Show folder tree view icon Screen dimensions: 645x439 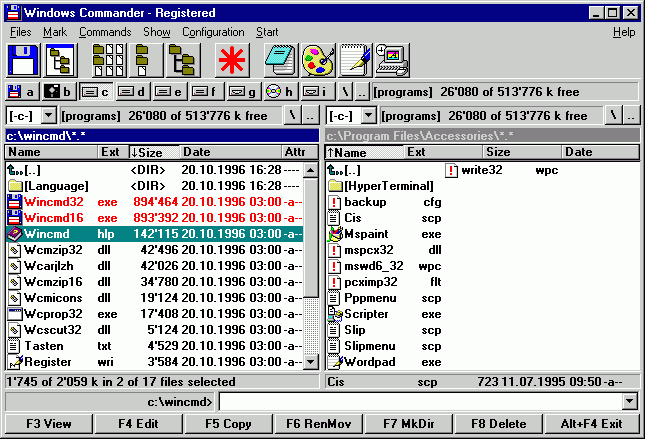click(183, 60)
